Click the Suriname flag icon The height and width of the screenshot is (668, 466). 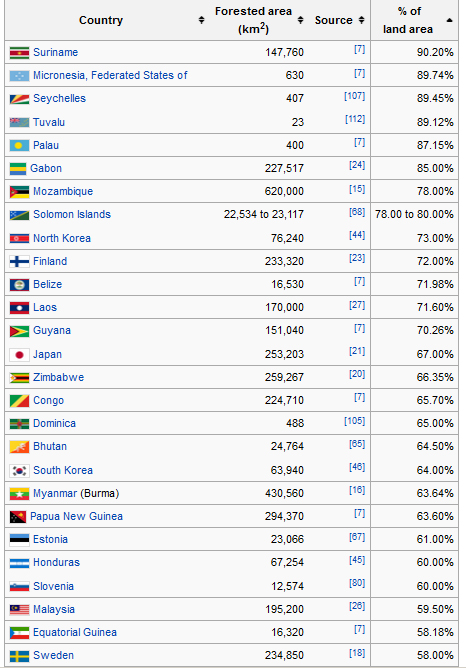[x=19, y=53]
